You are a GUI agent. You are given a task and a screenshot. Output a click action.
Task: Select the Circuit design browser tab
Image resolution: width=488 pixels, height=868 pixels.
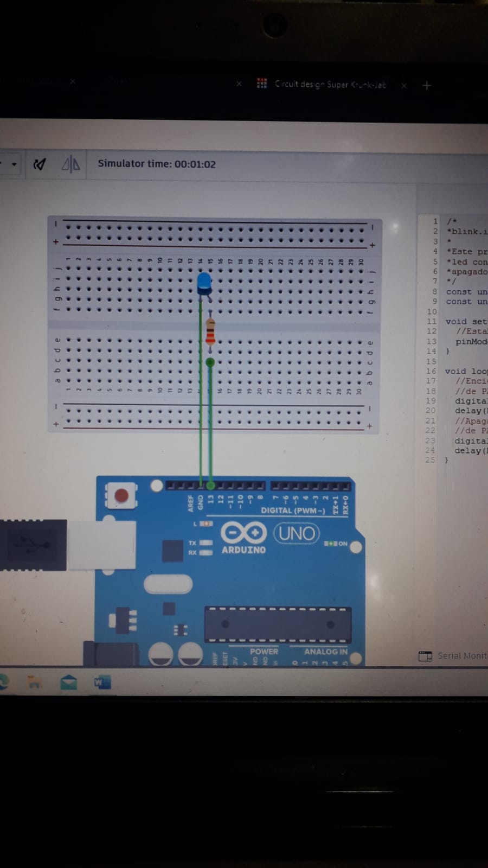[325, 84]
